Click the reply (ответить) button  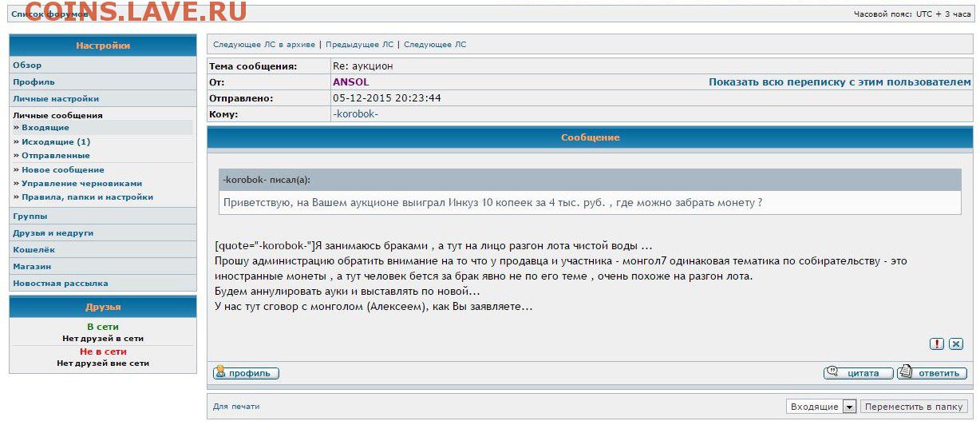point(932,373)
